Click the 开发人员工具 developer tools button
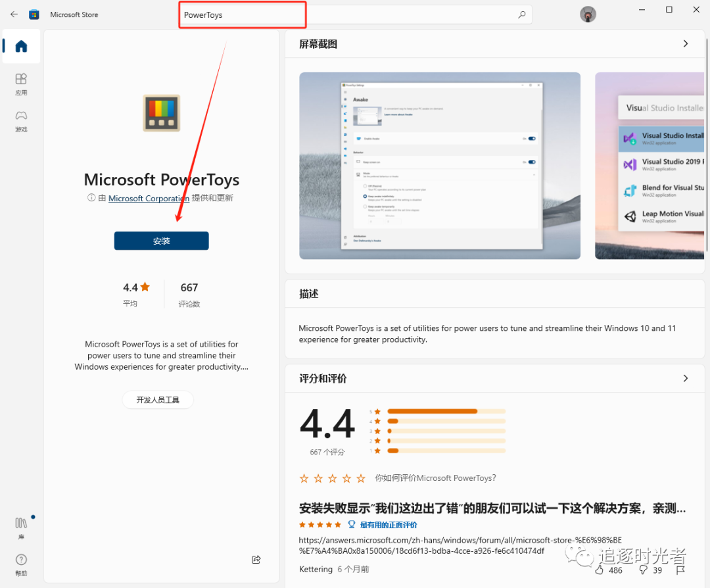This screenshot has width=710, height=588. [x=158, y=399]
